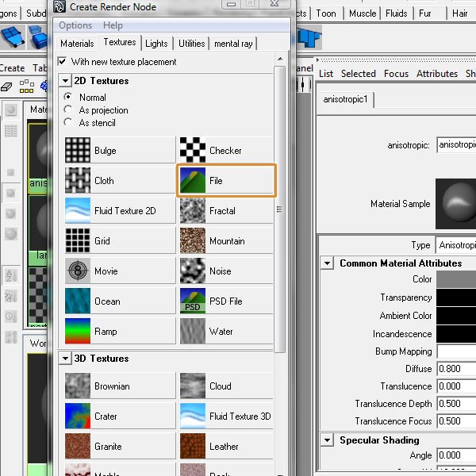Create a Mountain texture node
This screenshot has width=476, height=476.
226,240
